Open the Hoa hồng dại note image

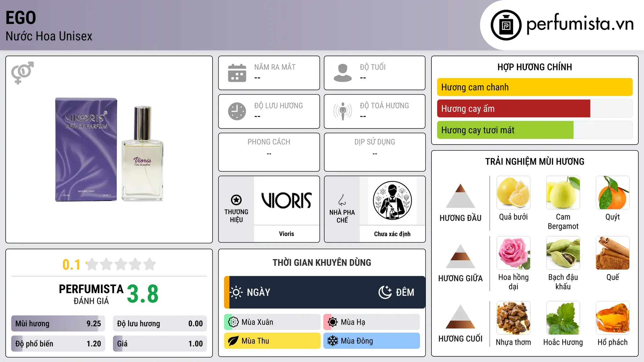514,253
